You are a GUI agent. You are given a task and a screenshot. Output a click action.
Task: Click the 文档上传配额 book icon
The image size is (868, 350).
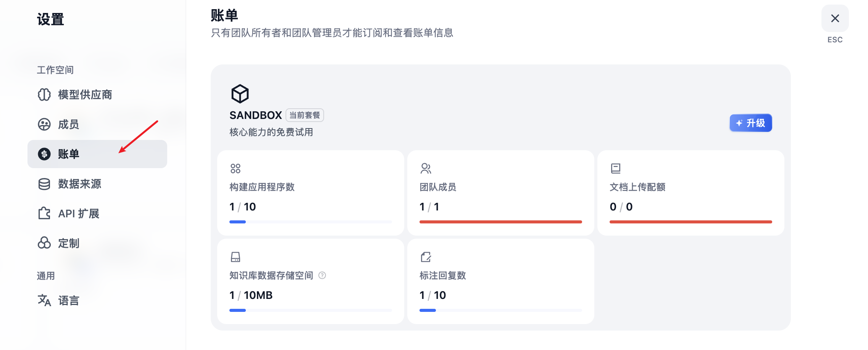click(616, 168)
